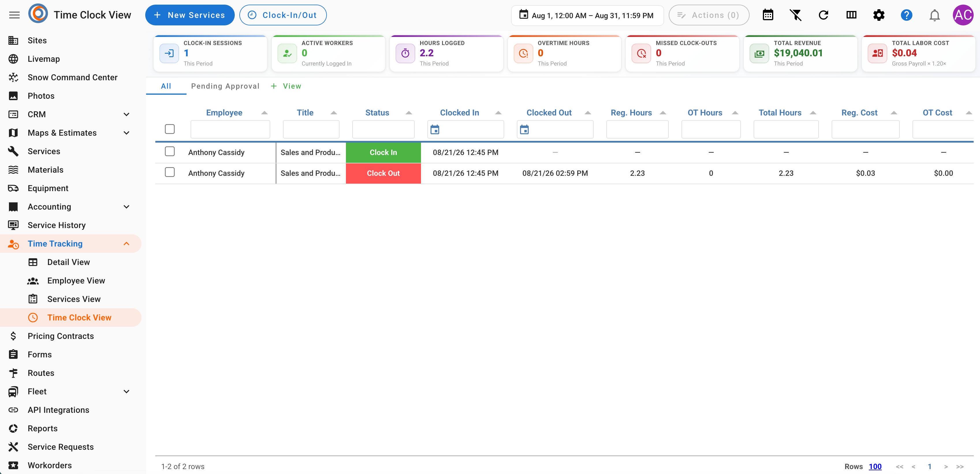
Task: Switch to Pending Approval tab
Action: (x=225, y=86)
